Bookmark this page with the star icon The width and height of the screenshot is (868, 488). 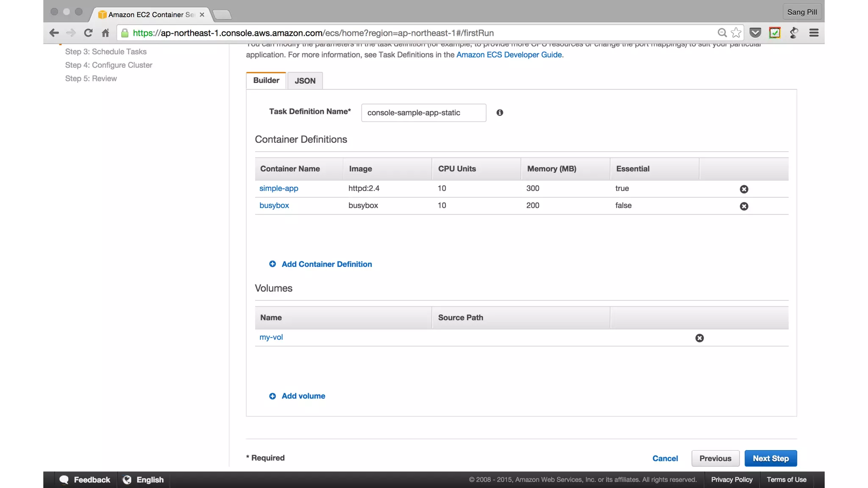(x=736, y=33)
